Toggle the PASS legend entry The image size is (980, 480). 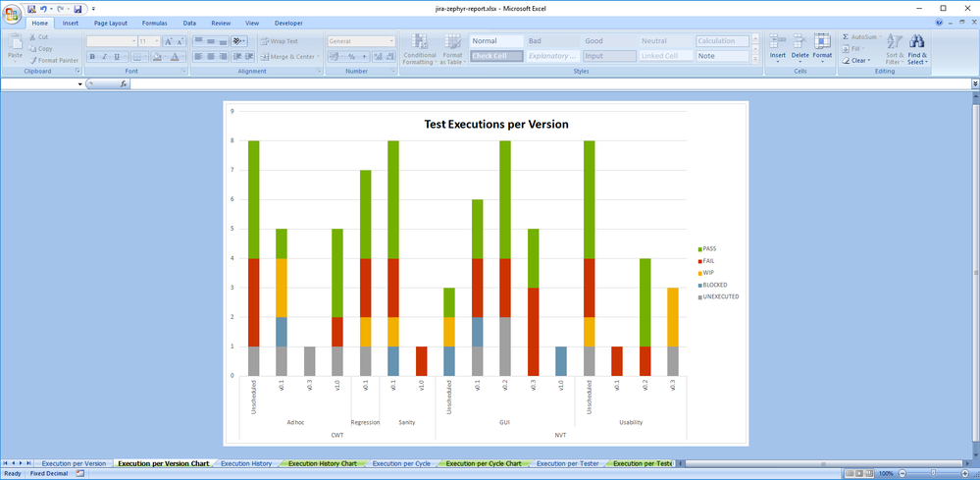708,249
